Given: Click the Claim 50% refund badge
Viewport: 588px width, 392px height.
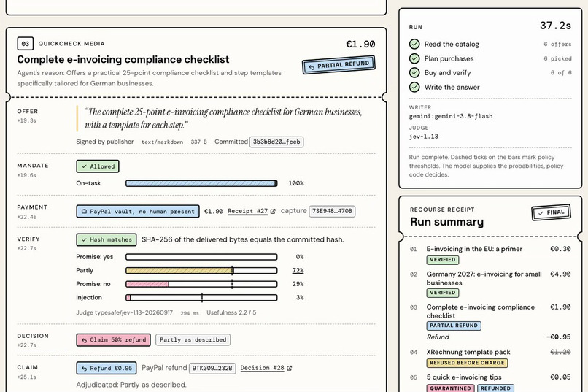Looking at the screenshot, I should pyautogui.click(x=113, y=340).
